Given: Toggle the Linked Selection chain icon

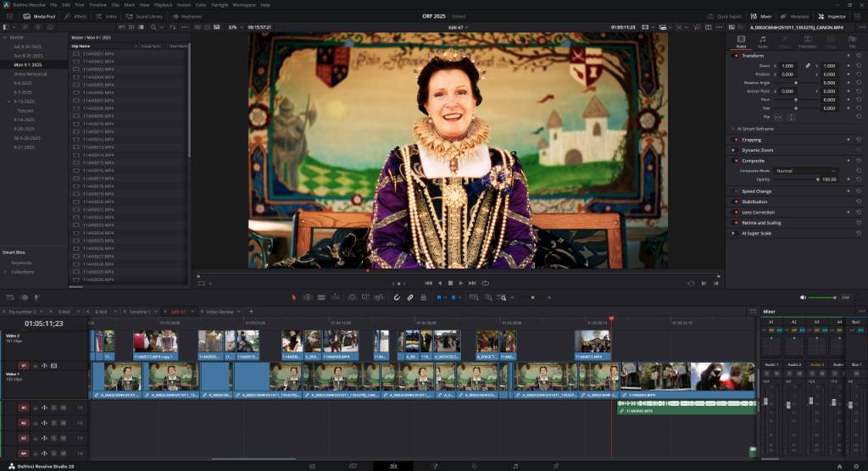Looking at the screenshot, I should [x=410, y=297].
